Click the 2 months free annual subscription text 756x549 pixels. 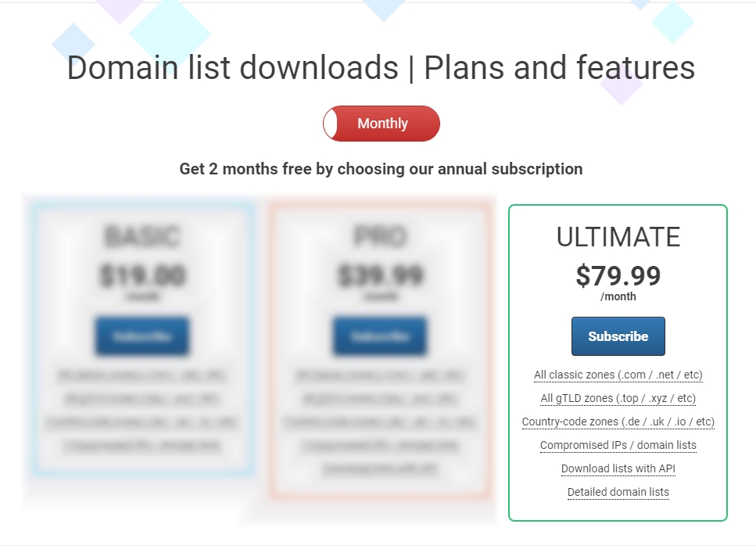click(381, 169)
